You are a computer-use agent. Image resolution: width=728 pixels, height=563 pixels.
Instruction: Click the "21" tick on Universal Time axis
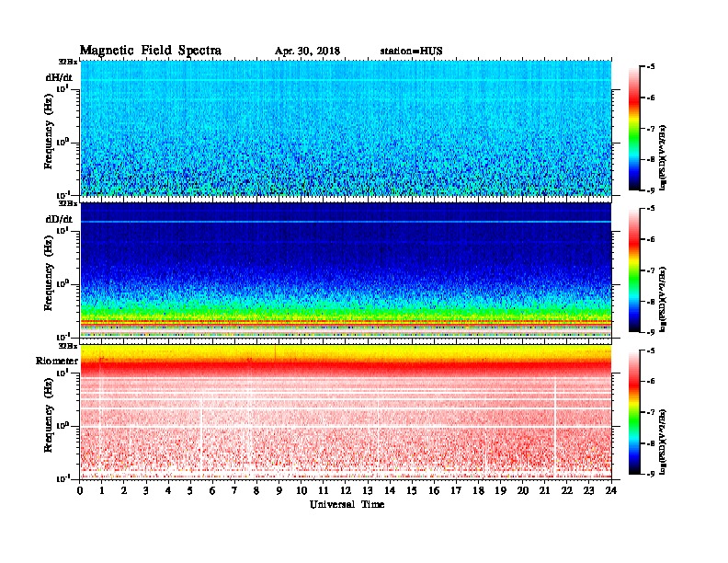[x=544, y=491]
